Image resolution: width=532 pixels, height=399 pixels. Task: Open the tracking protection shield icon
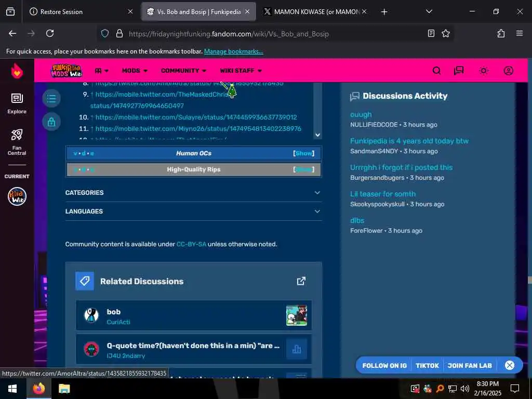tap(105, 34)
